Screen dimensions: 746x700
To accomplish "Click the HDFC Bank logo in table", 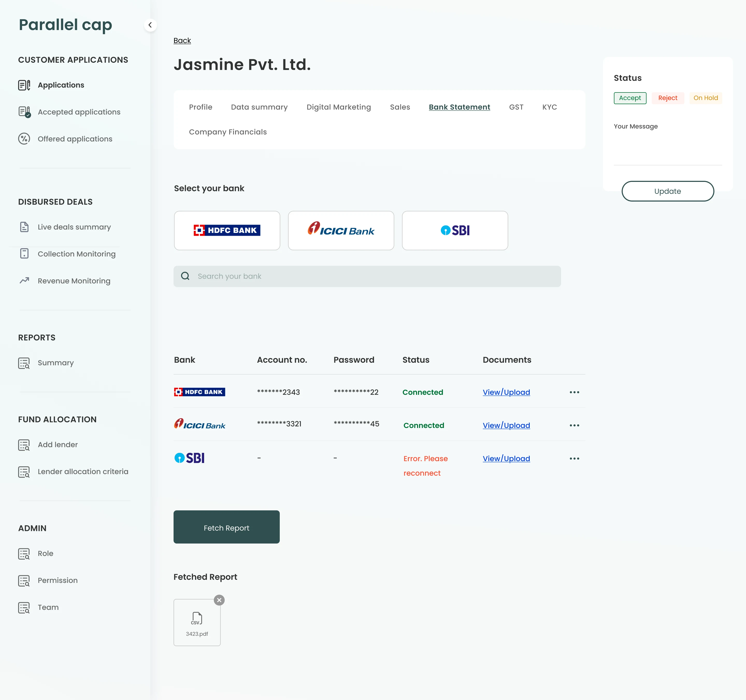I will click(200, 392).
